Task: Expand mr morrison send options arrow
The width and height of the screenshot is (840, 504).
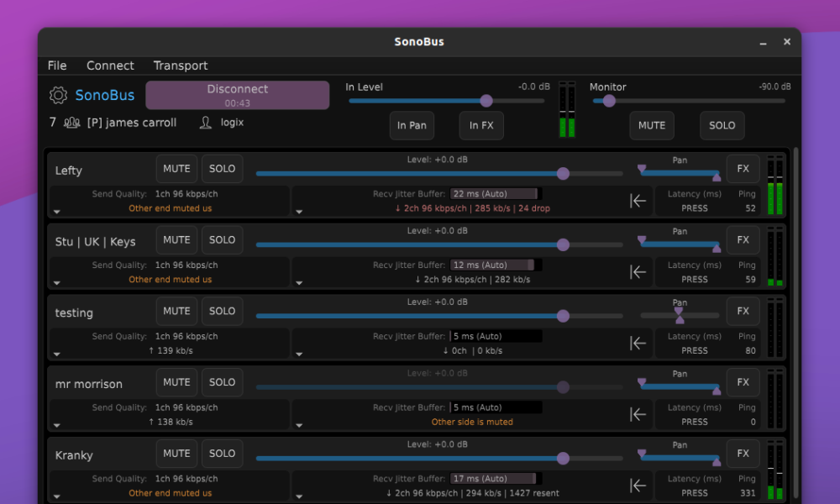Action: tap(57, 425)
